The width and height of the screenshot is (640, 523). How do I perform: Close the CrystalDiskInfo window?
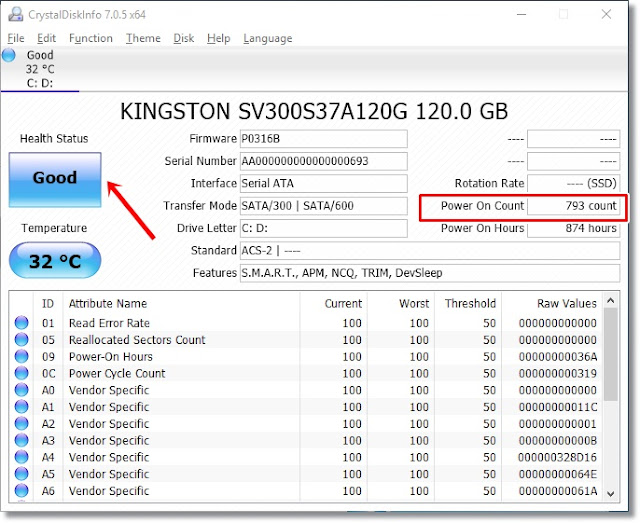tap(606, 14)
